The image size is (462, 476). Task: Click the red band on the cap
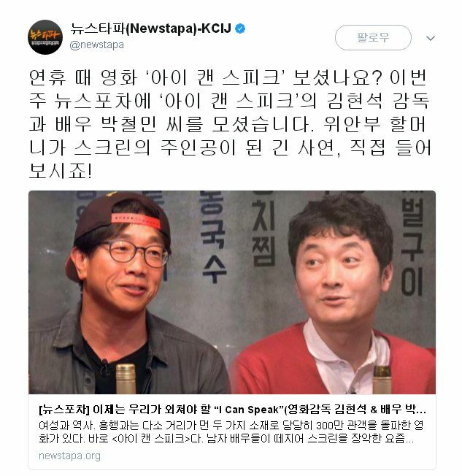tap(136, 220)
